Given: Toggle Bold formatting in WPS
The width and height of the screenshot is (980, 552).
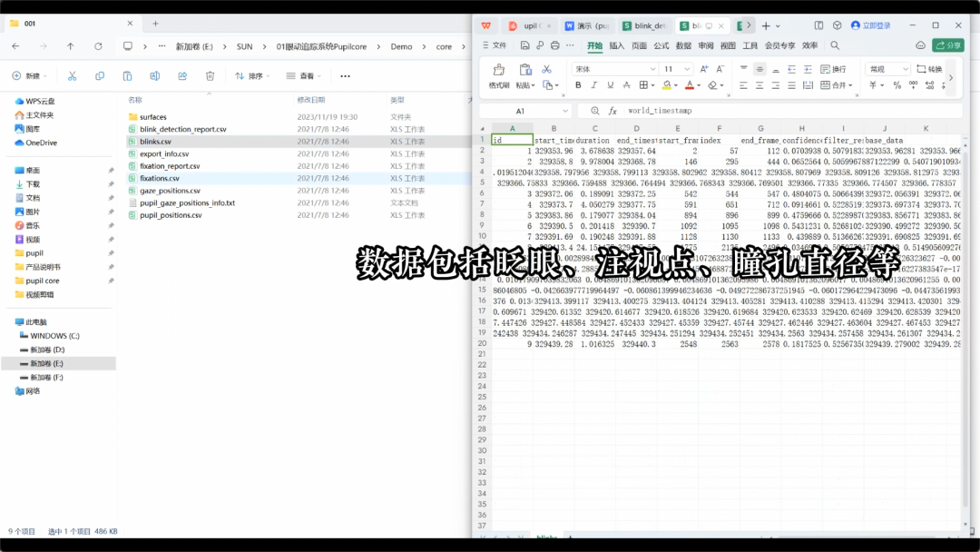Looking at the screenshot, I should [578, 85].
